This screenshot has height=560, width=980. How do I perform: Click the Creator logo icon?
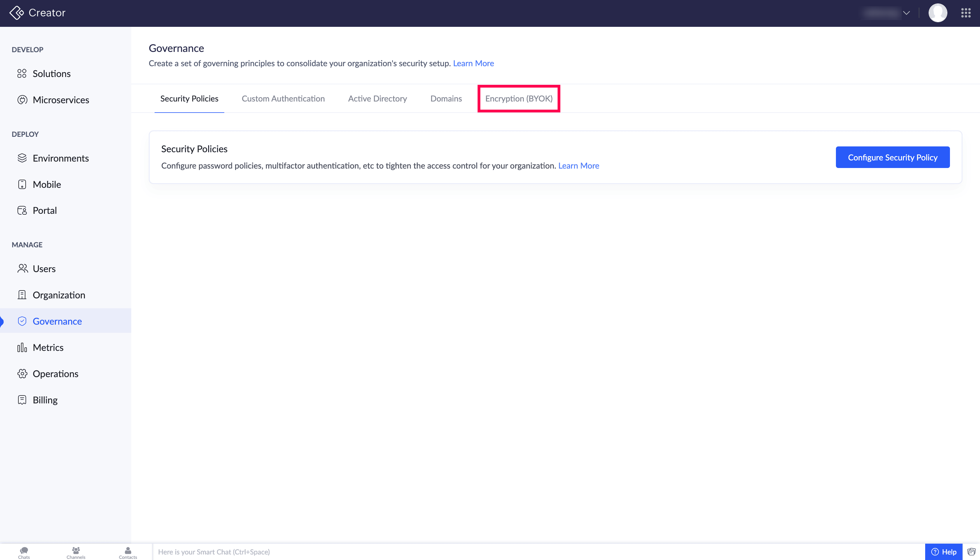click(x=16, y=13)
